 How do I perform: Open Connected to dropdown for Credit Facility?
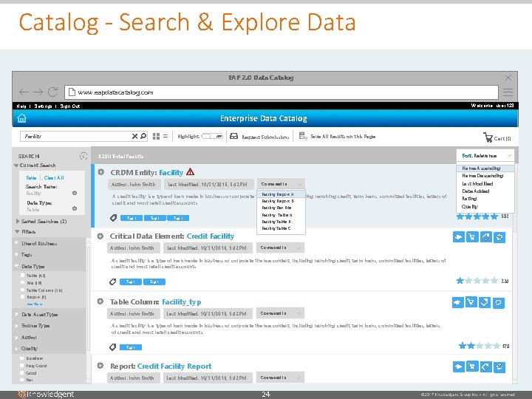280,248
